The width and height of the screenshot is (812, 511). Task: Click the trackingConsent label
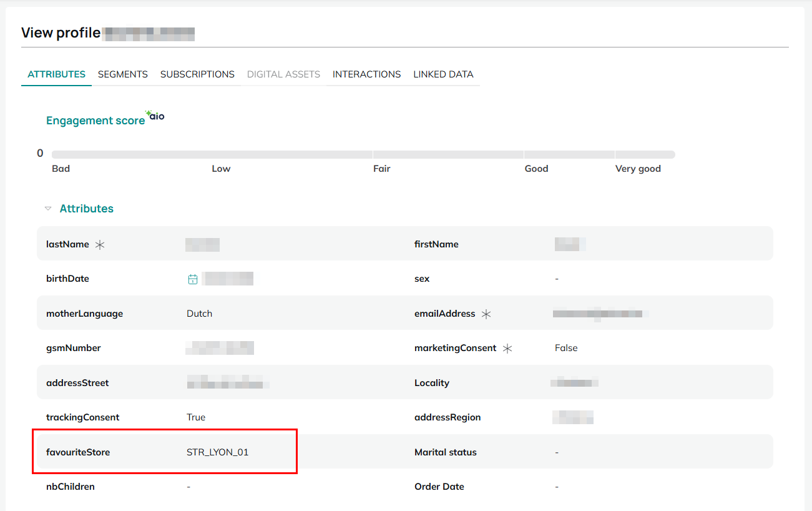tap(82, 417)
